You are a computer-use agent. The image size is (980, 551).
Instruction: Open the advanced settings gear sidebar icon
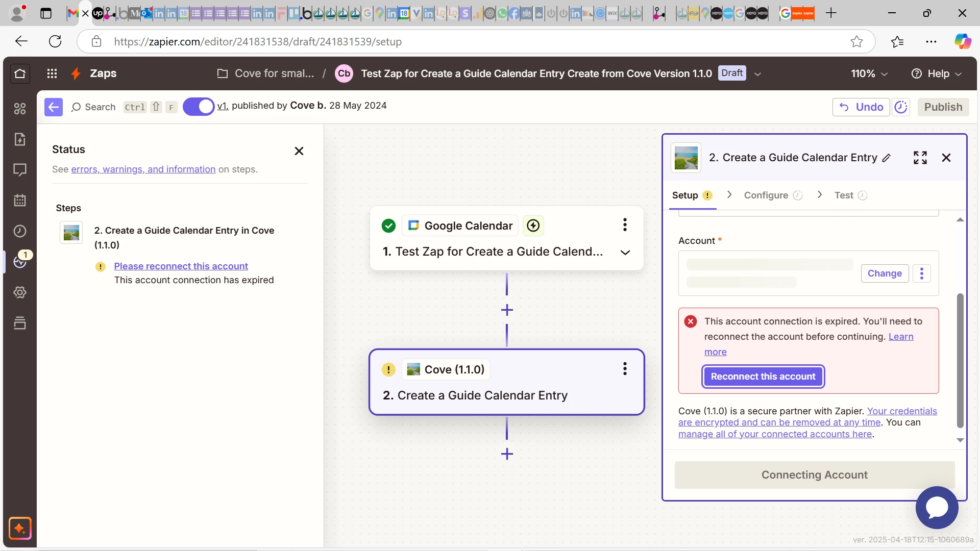(x=20, y=292)
